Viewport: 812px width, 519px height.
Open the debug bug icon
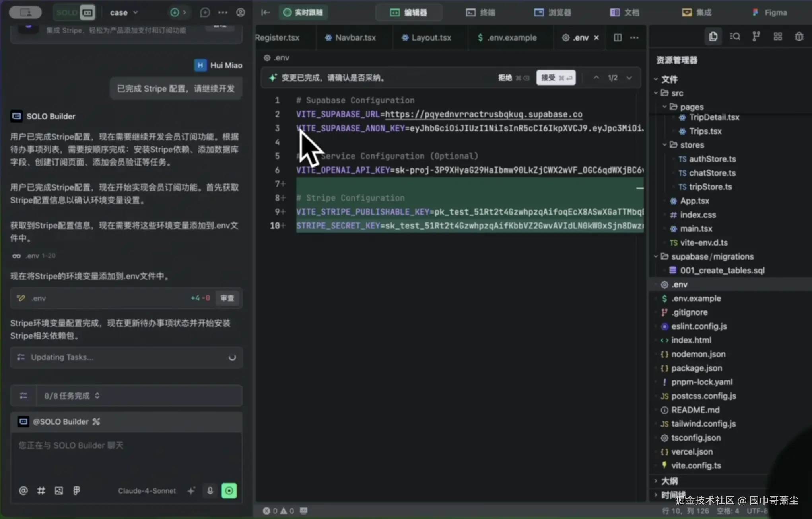click(x=799, y=37)
